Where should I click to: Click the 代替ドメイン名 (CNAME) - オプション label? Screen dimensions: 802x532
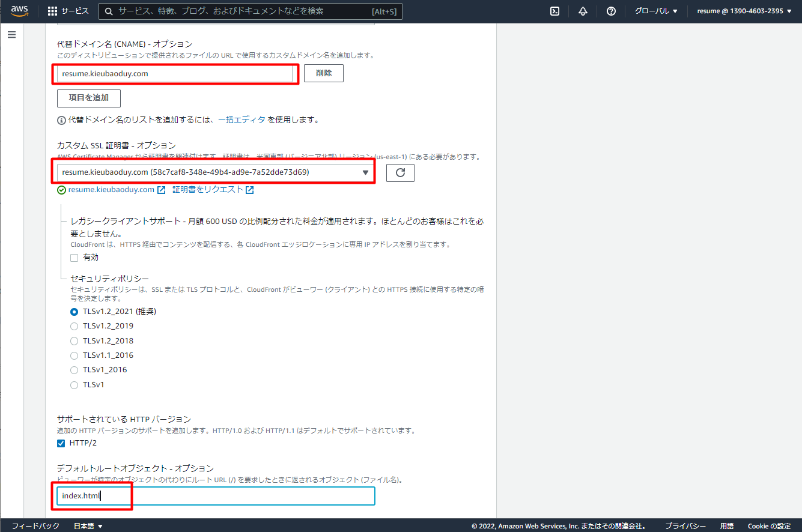click(x=124, y=44)
